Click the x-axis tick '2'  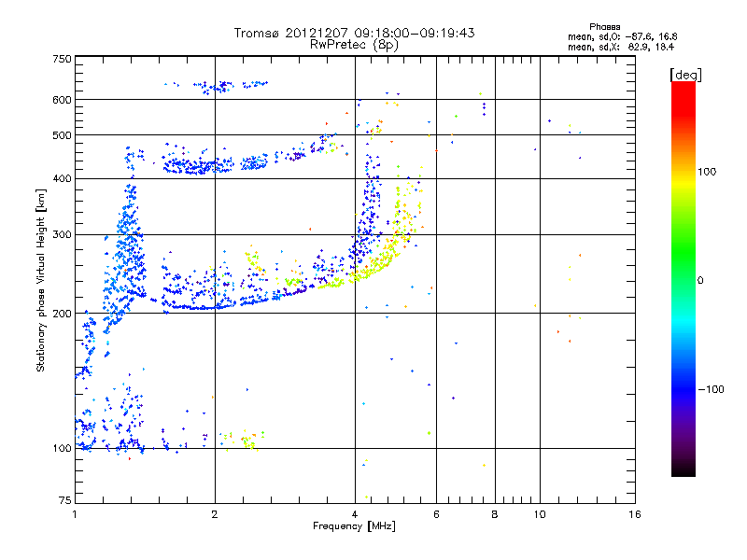(215, 514)
